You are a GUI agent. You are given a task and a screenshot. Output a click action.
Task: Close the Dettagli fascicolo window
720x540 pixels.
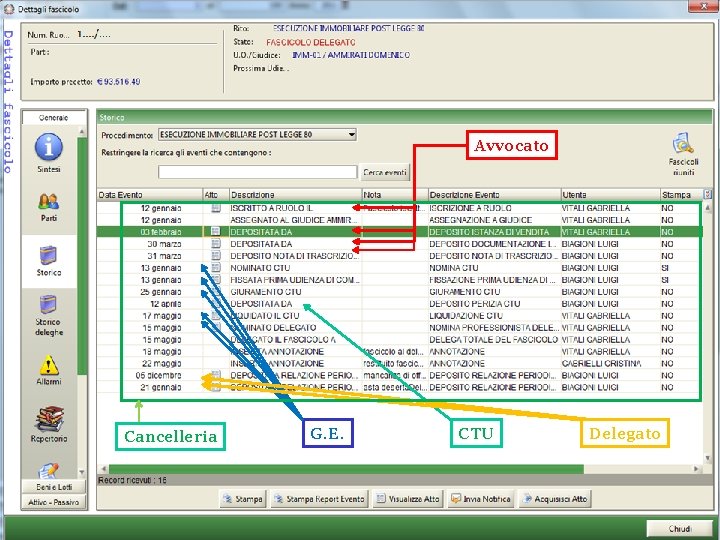coord(703,6)
